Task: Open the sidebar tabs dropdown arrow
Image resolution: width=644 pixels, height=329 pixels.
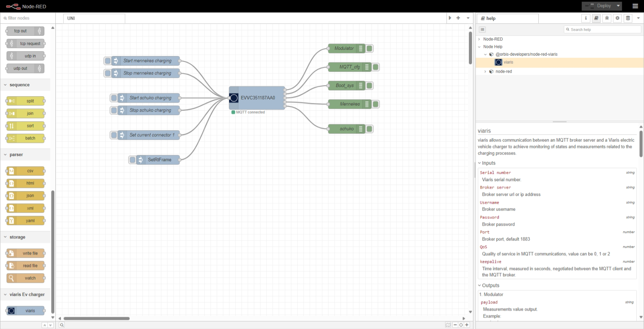Action: coord(638,18)
